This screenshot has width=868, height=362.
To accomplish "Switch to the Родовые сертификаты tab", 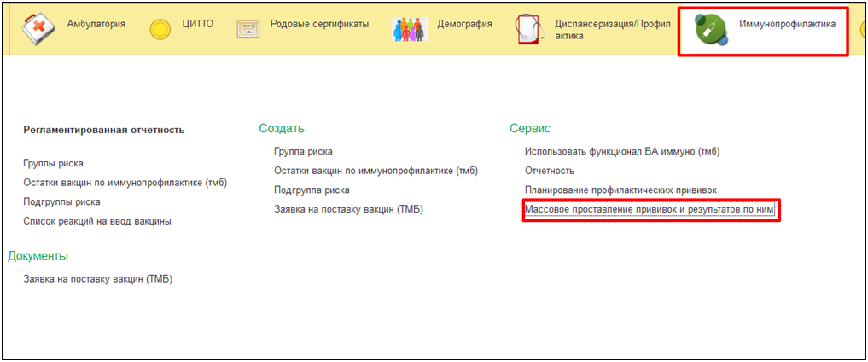I will coord(318,24).
